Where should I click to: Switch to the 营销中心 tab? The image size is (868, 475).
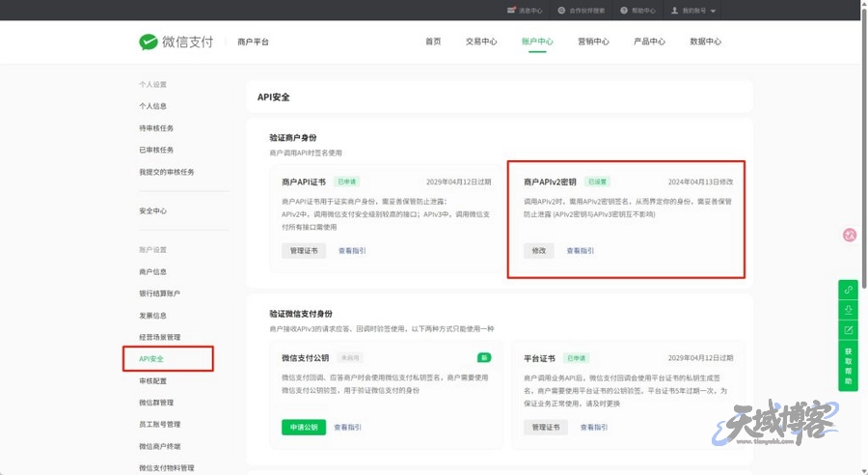point(593,42)
